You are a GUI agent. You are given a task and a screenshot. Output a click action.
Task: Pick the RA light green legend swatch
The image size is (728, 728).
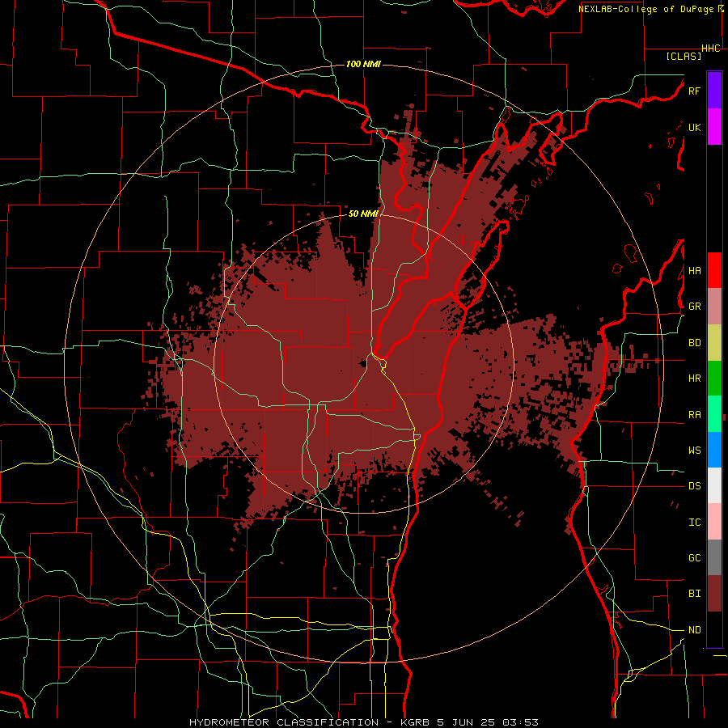coord(714,414)
